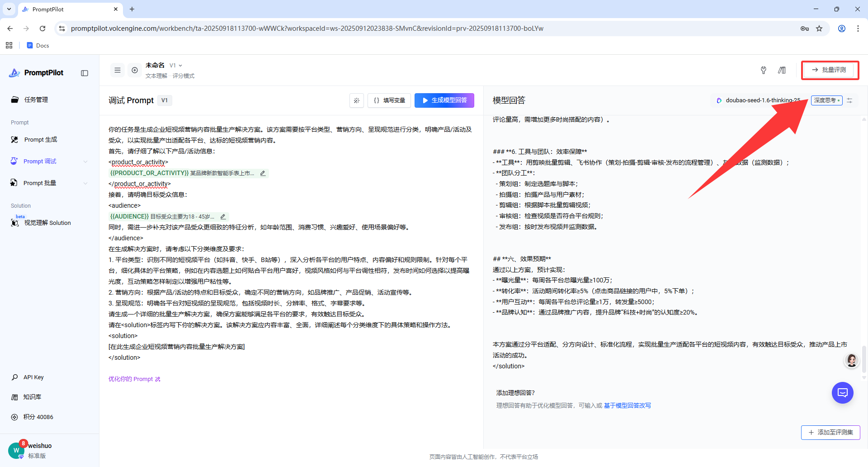Screen dimensions: 868x467
Task: Open the Chrome profile icon
Action: click(x=842, y=29)
